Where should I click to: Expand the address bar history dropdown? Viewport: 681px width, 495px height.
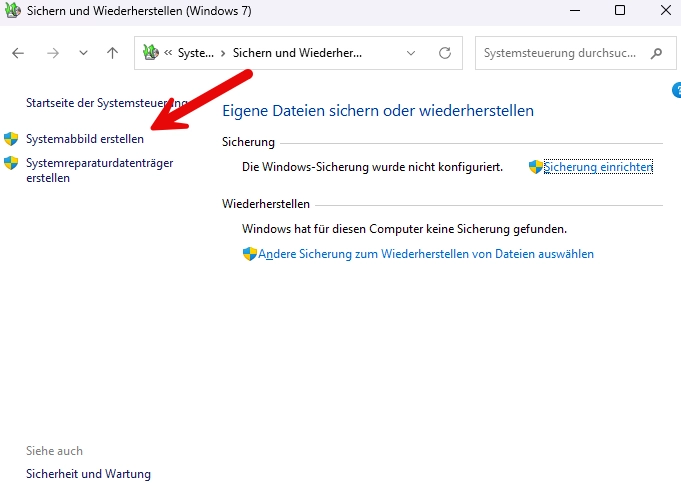coord(410,53)
